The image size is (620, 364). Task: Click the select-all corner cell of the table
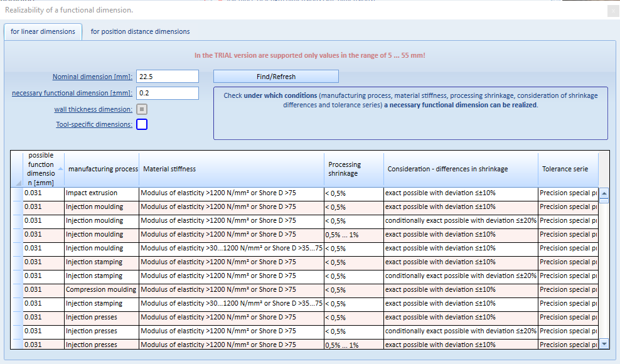tap(17, 169)
